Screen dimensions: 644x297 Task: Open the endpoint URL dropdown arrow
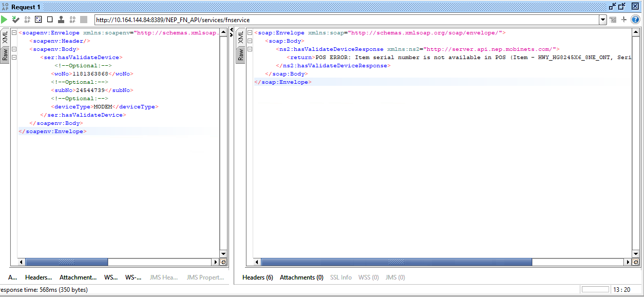(x=603, y=20)
